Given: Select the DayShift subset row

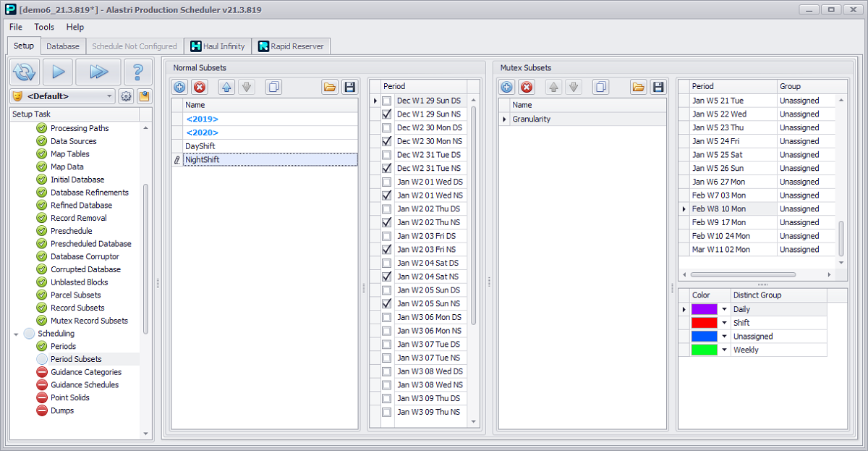Looking at the screenshot, I should [271, 146].
